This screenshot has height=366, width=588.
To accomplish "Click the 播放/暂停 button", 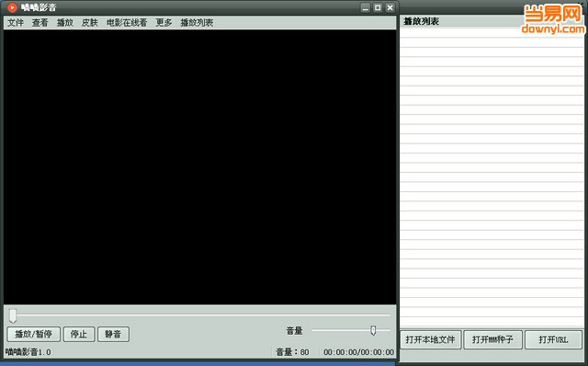I will coord(33,334).
